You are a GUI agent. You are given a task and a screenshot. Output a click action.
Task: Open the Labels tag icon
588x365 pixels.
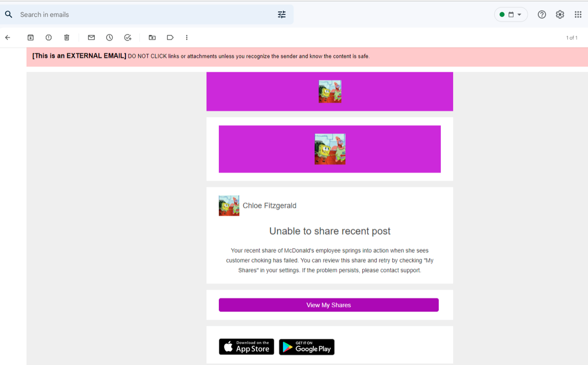[x=170, y=38]
